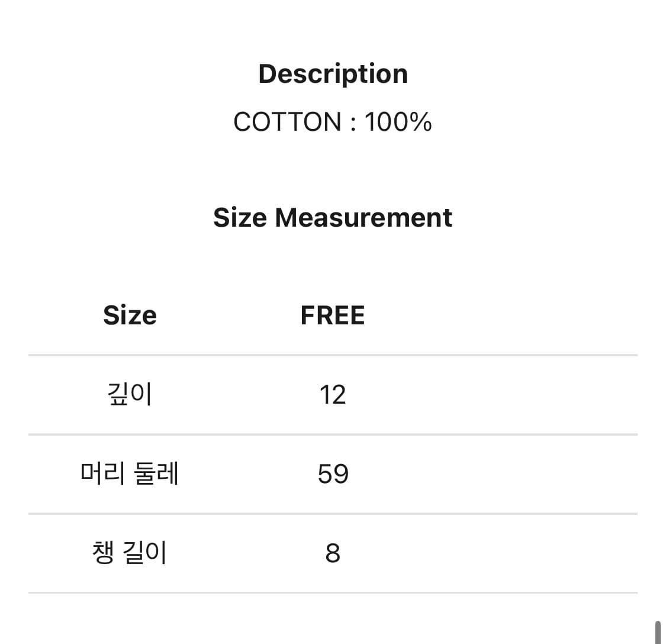
Task: Click the bottom divider below the 챙 길이 row
Action: [x=333, y=593]
